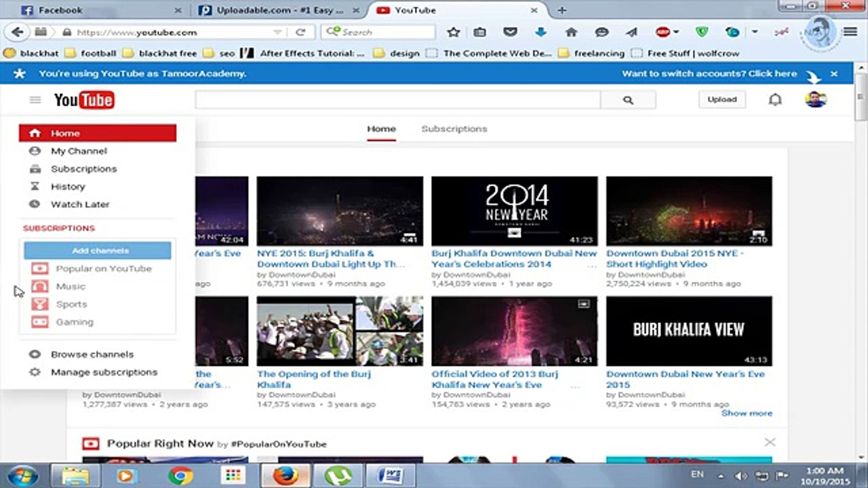Click the bookmark star in the address bar
868x488 pixels.
(453, 32)
